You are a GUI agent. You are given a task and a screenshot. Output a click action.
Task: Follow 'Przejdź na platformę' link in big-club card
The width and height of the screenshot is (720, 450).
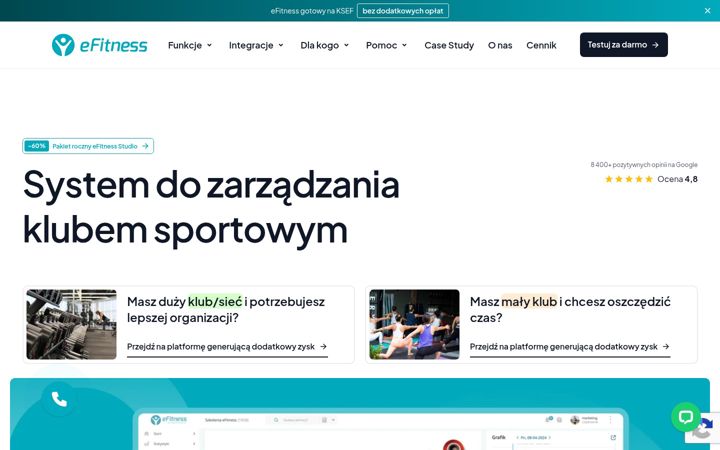click(x=227, y=347)
